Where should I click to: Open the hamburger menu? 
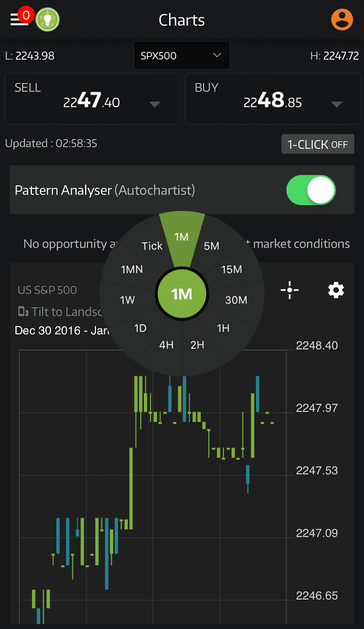pyautogui.click(x=19, y=20)
